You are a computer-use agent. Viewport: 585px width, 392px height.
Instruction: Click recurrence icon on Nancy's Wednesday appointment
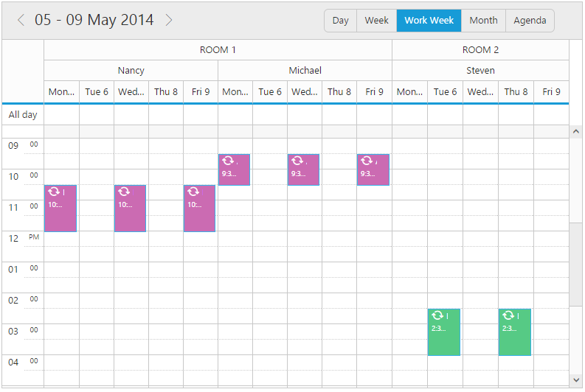123,192
